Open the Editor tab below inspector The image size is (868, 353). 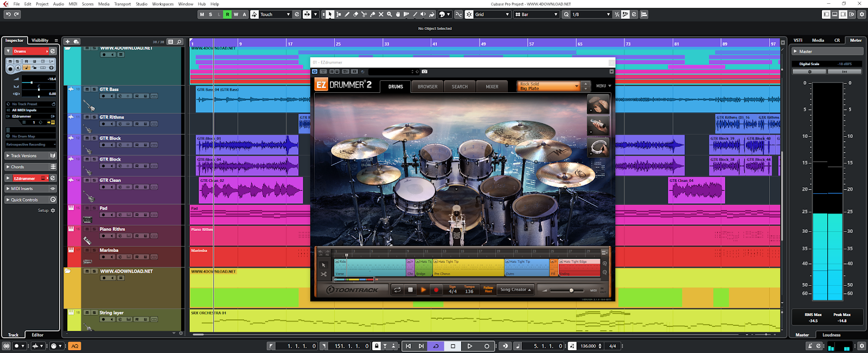pyautogui.click(x=37, y=335)
